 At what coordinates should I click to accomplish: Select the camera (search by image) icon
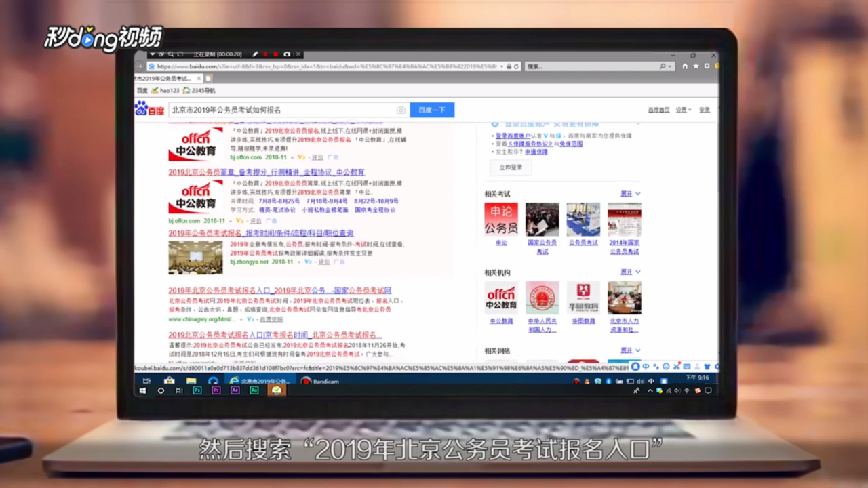tap(400, 110)
